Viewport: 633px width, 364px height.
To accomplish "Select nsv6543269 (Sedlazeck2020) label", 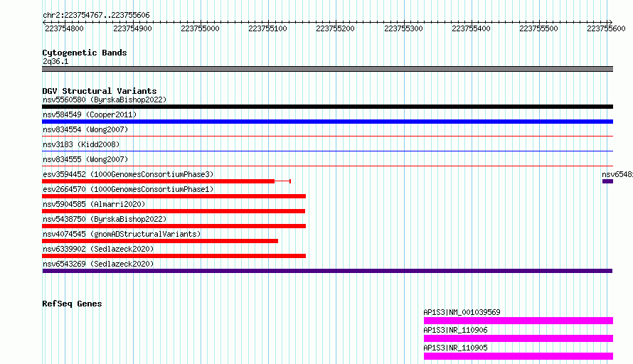I will [x=98, y=264].
